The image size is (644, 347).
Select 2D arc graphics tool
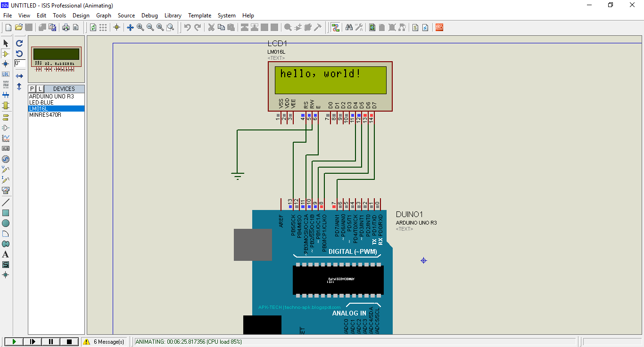(6, 234)
